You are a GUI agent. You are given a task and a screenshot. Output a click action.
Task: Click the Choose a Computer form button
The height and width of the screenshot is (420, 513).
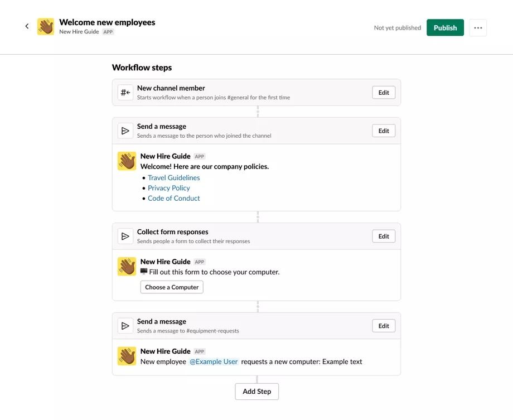(172, 287)
